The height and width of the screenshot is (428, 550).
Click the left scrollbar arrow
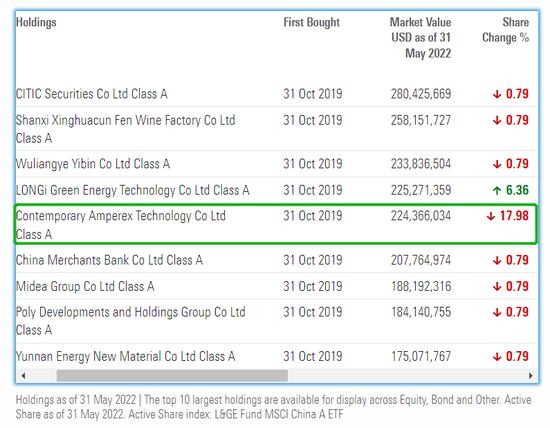[23, 376]
